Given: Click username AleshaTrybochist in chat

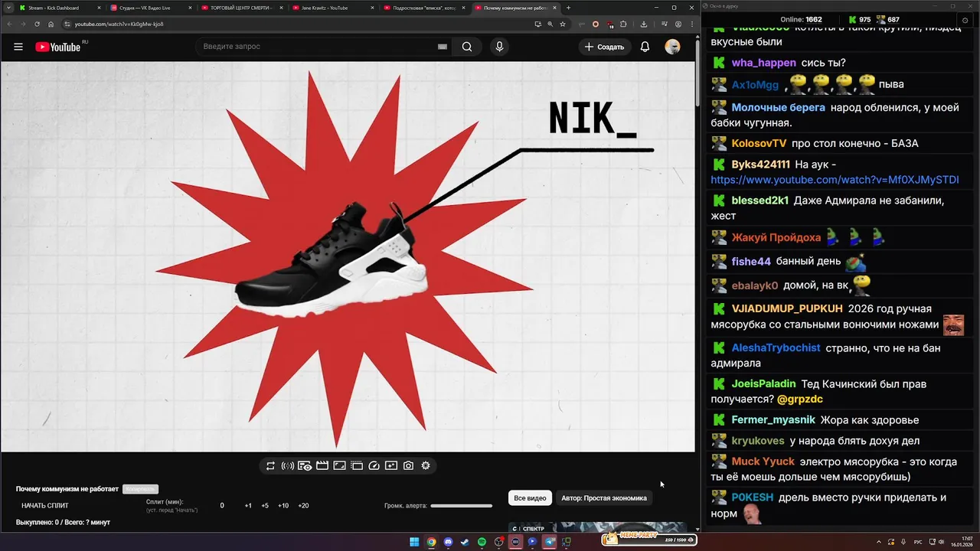Looking at the screenshot, I should 776,347.
